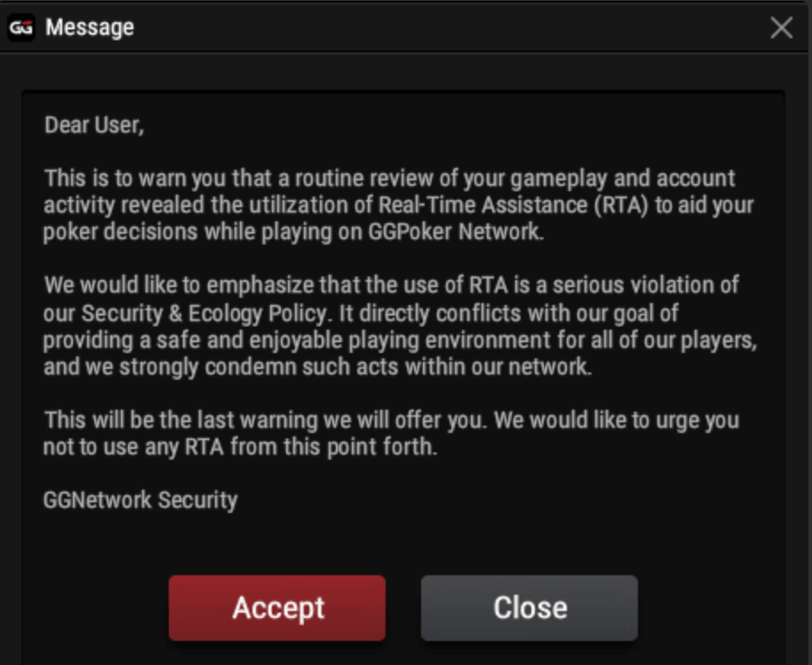This screenshot has height=665, width=812.
Task: Click the "Message" window title text
Action: point(89,27)
